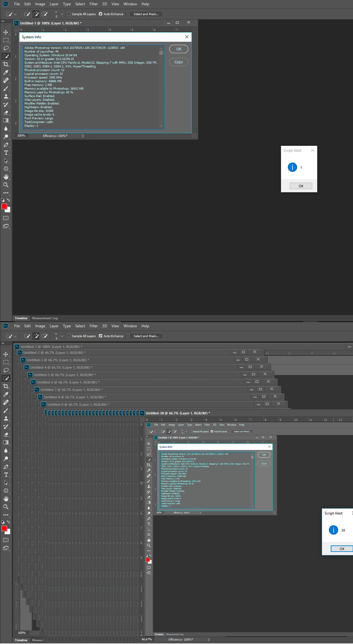The height and width of the screenshot is (644, 353).
Task: Open Layer menu in lower Photoshop
Action: (x=54, y=326)
